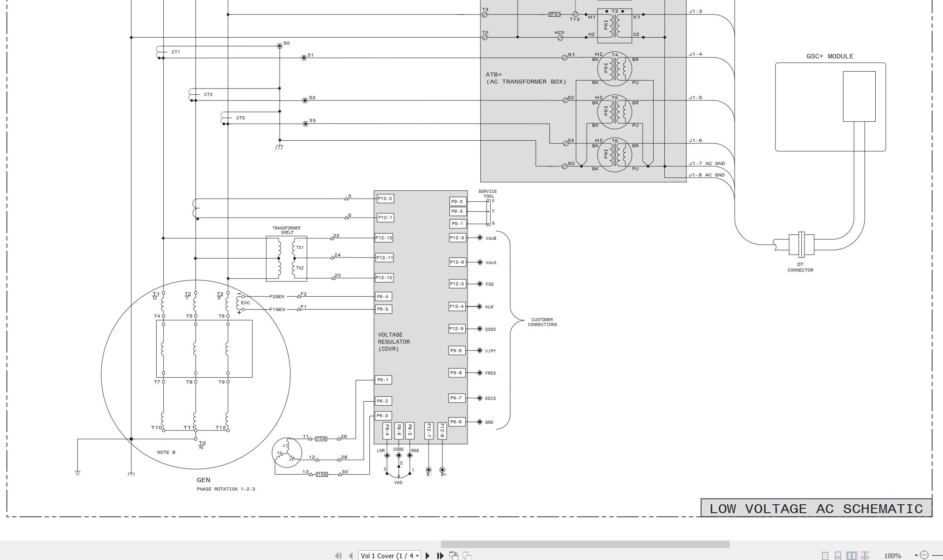
Task: Click the 'EDIS' customer connection label
Action: click(x=491, y=399)
